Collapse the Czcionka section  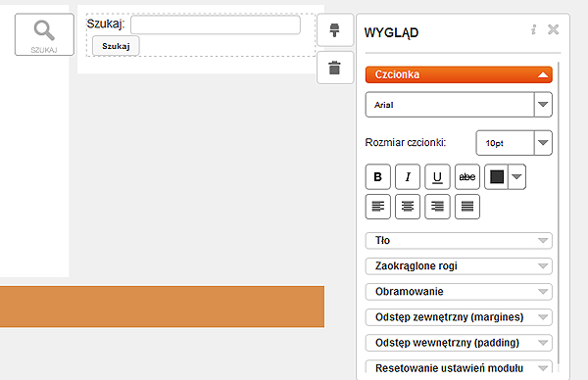pos(459,74)
